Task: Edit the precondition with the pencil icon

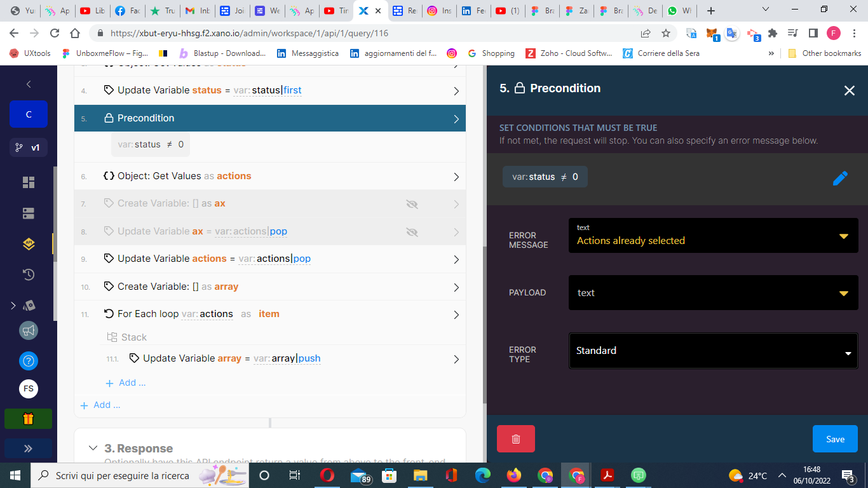Action: coord(840,179)
